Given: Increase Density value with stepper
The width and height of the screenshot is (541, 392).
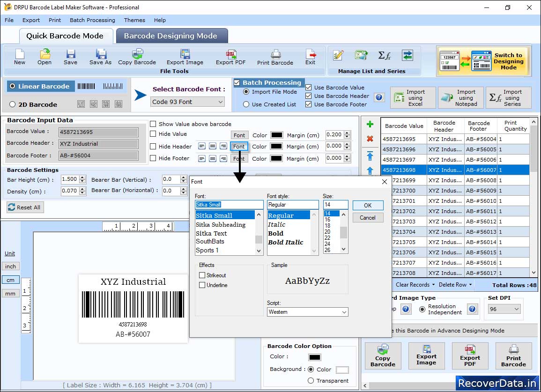Looking at the screenshot, I should coord(82,189).
